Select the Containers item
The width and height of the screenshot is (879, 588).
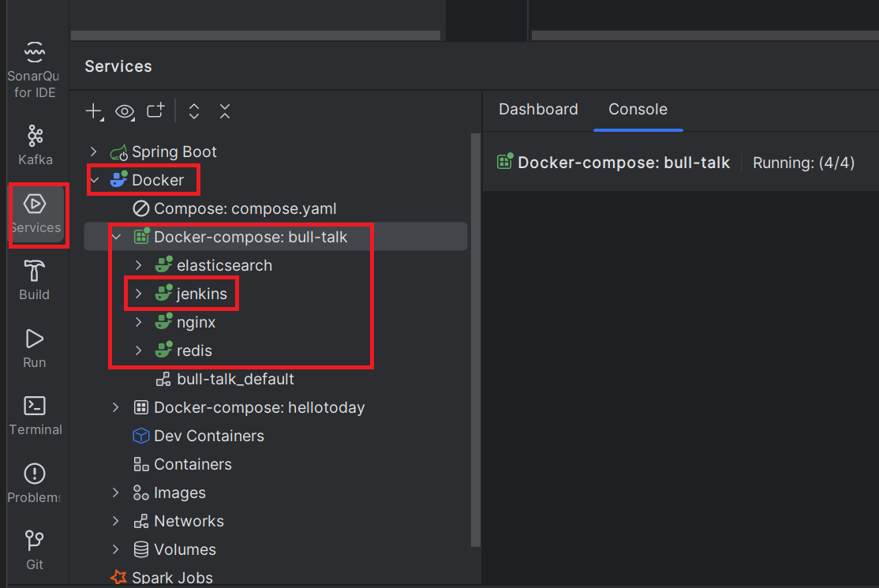pos(182,464)
